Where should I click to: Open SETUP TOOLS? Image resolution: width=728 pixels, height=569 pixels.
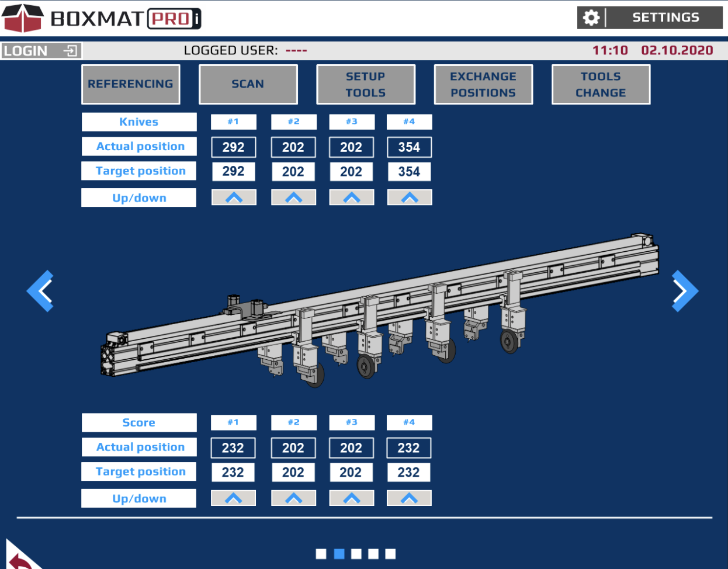tap(366, 84)
